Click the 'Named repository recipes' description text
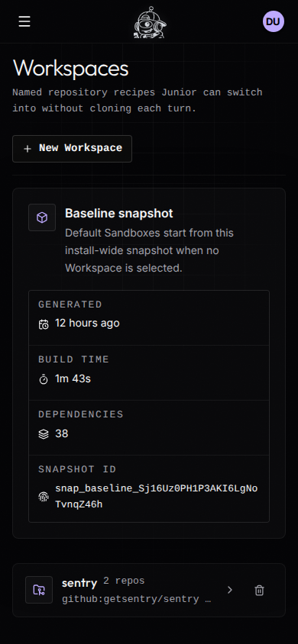Image resolution: width=298 pixels, height=644 pixels. tap(138, 100)
